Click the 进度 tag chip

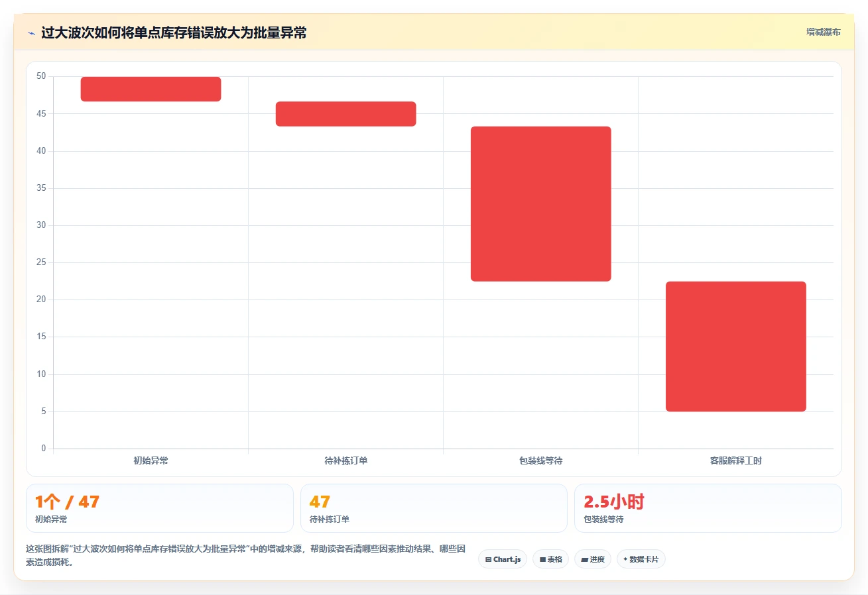[x=593, y=559]
